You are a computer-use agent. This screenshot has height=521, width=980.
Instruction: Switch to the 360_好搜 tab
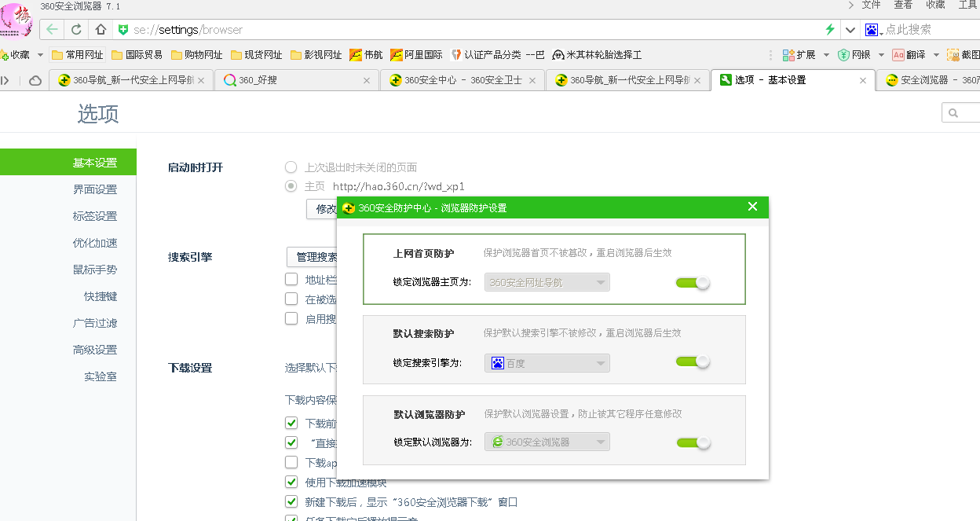point(297,80)
